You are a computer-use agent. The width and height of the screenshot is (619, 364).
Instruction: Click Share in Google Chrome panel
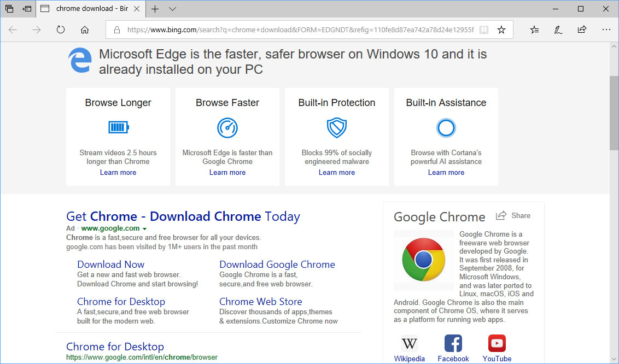513,216
